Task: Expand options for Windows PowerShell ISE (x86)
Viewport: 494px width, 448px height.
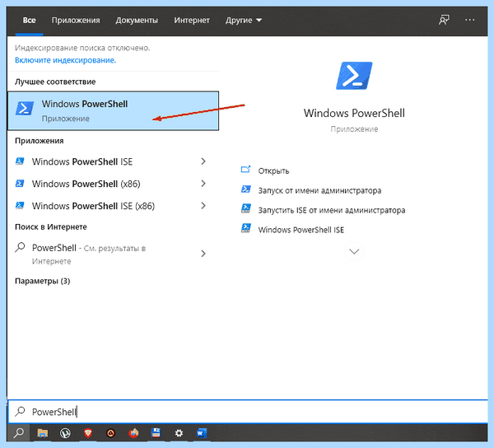Action: (203, 206)
